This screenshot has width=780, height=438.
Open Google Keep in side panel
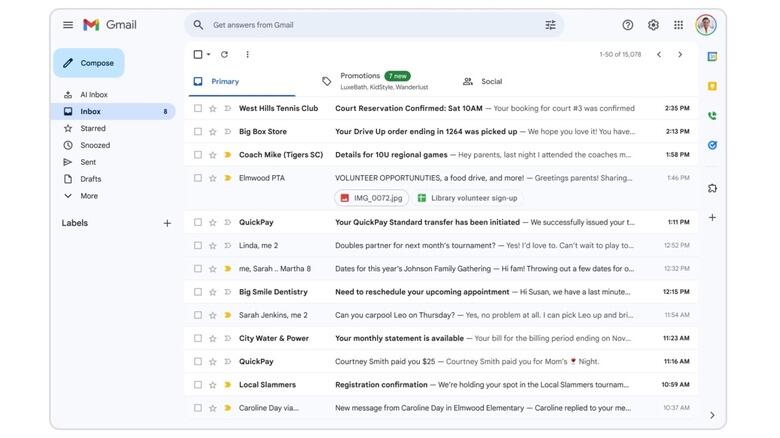[x=712, y=86]
